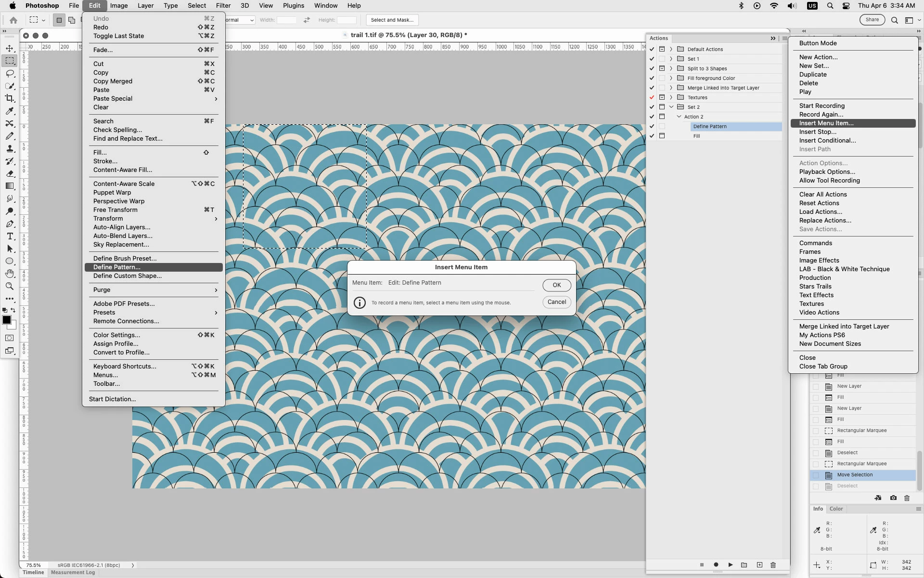Choose Define Pattern... from Edit menu

coord(117,267)
